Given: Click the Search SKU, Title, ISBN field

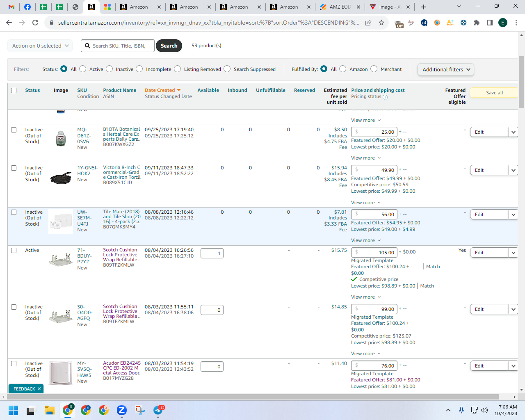Looking at the screenshot, I should pyautogui.click(x=118, y=46).
